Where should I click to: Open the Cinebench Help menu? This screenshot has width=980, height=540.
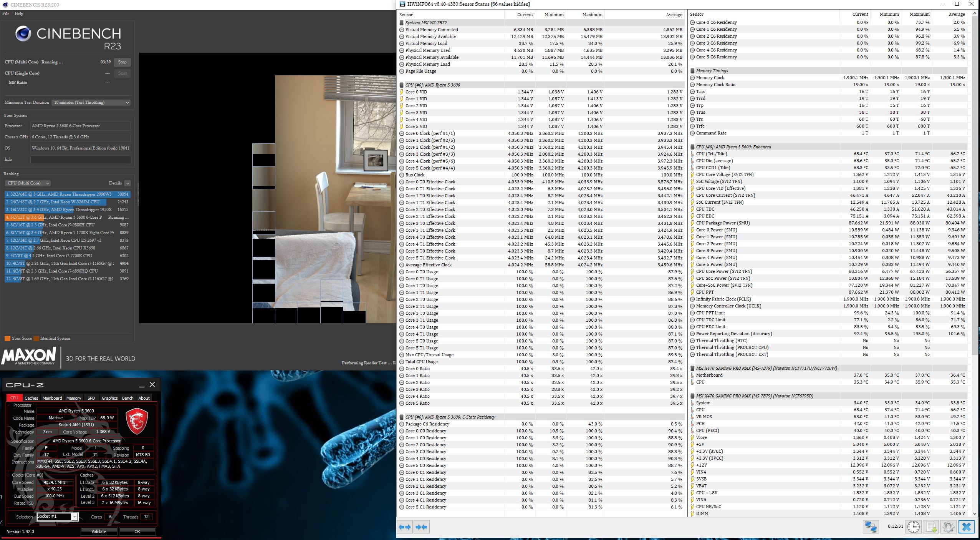19,13
